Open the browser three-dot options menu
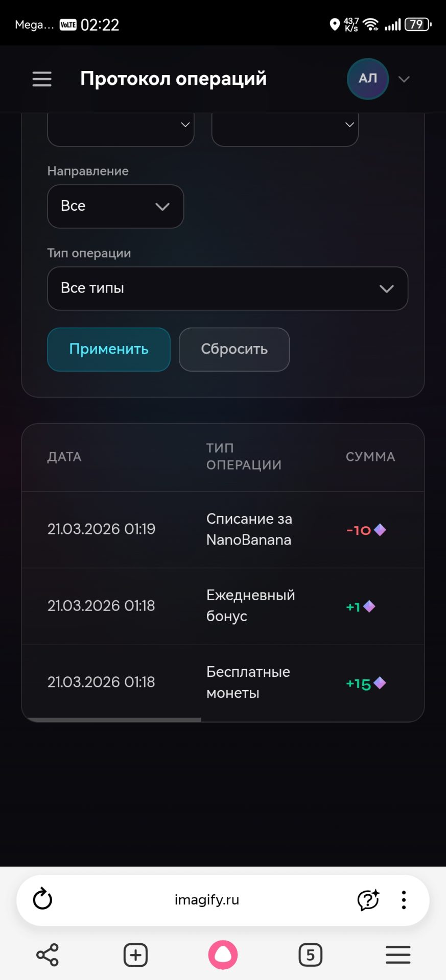This screenshot has width=446, height=980. [x=404, y=900]
